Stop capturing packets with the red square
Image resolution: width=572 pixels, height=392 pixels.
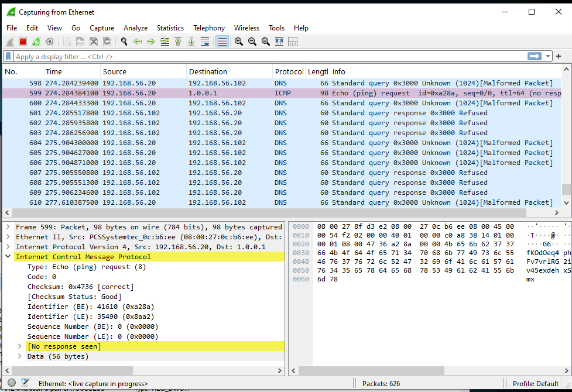coord(23,42)
